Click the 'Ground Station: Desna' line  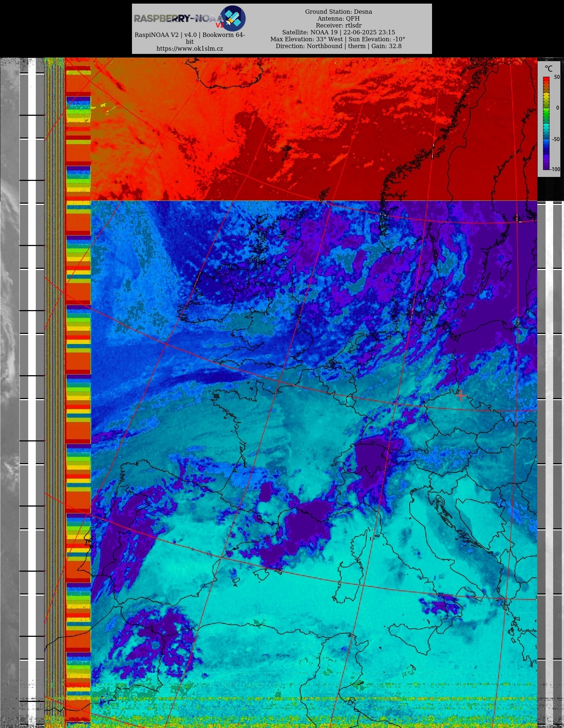338,12
